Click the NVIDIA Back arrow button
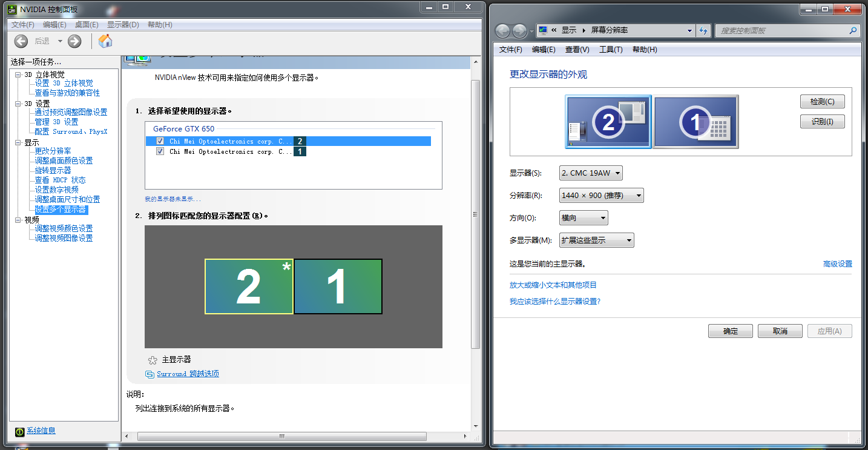 21,41
